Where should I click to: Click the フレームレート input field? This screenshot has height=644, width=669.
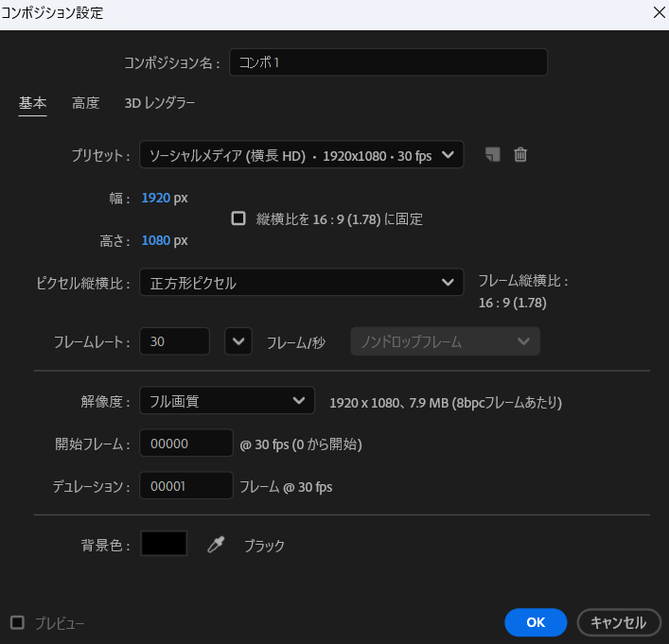point(174,341)
